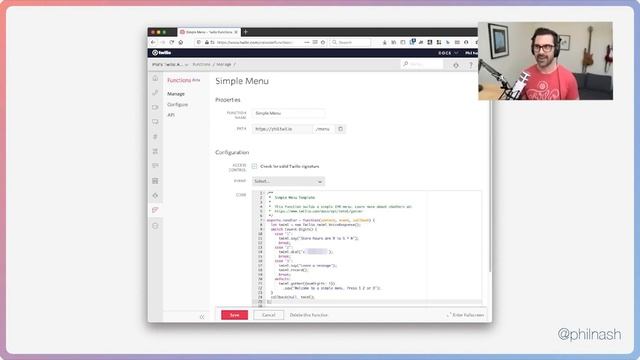640x360 pixels.
Task: Save the function with the red Save button
Action: point(235,315)
